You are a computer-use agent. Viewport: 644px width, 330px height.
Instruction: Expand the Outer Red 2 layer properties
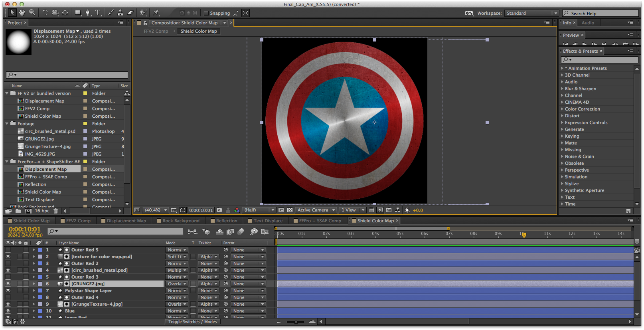34,263
